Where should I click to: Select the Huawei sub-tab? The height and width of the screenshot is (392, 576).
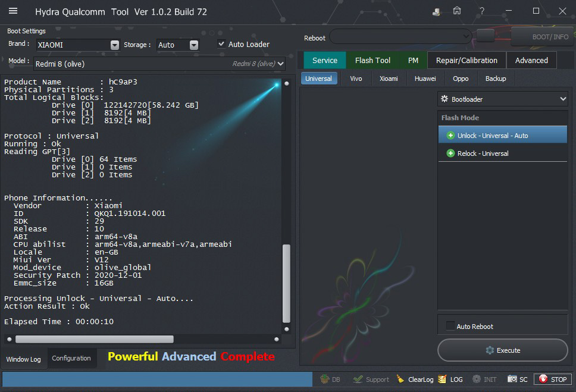click(x=425, y=79)
